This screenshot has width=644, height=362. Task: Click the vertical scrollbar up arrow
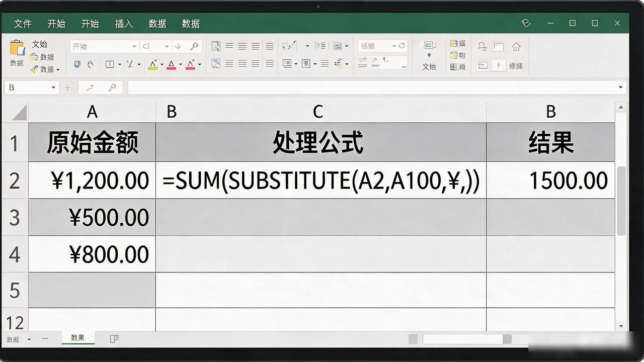(x=621, y=107)
